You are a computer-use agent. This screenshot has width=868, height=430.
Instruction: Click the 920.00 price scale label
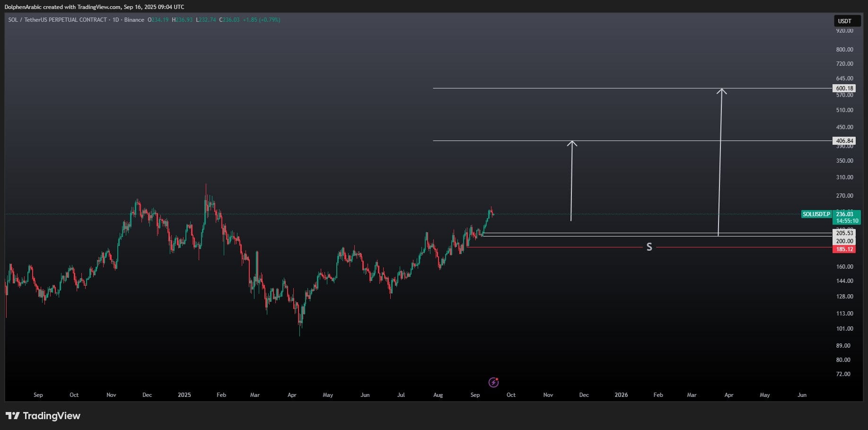click(x=845, y=31)
